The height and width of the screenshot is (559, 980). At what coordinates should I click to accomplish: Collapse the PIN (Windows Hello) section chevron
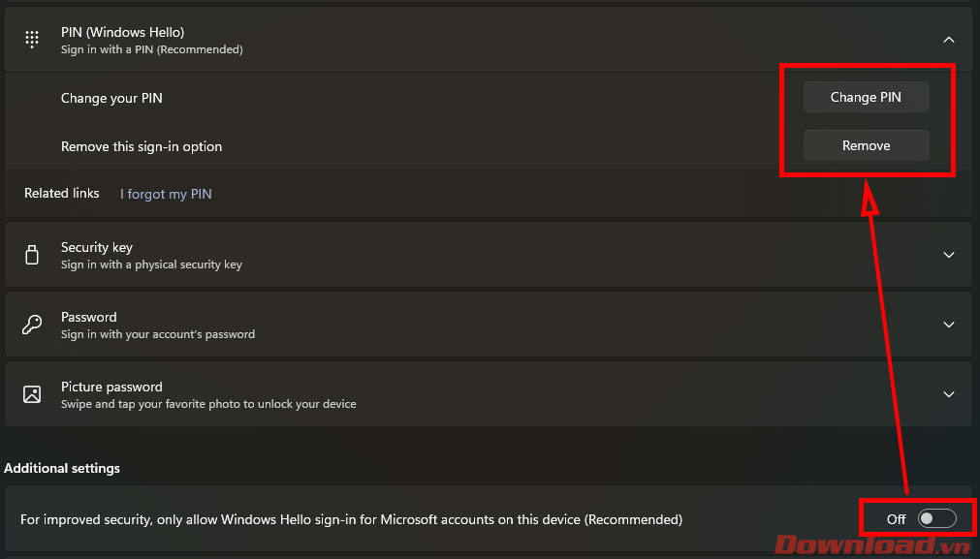949,40
